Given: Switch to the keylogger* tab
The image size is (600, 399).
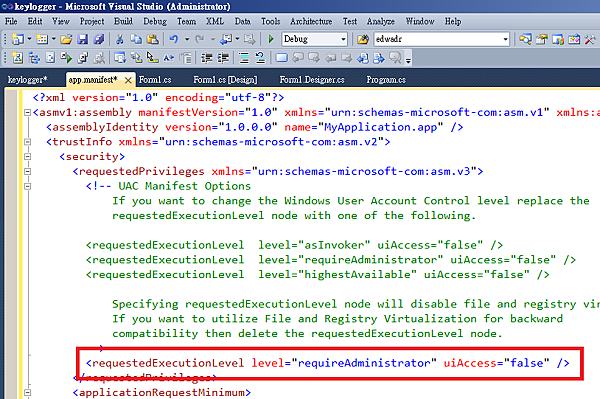Looking at the screenshot, I should pos(28,80).
